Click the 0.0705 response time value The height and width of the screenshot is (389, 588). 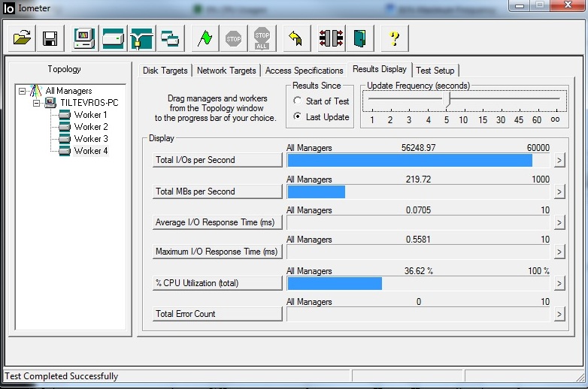click(418, 210)
